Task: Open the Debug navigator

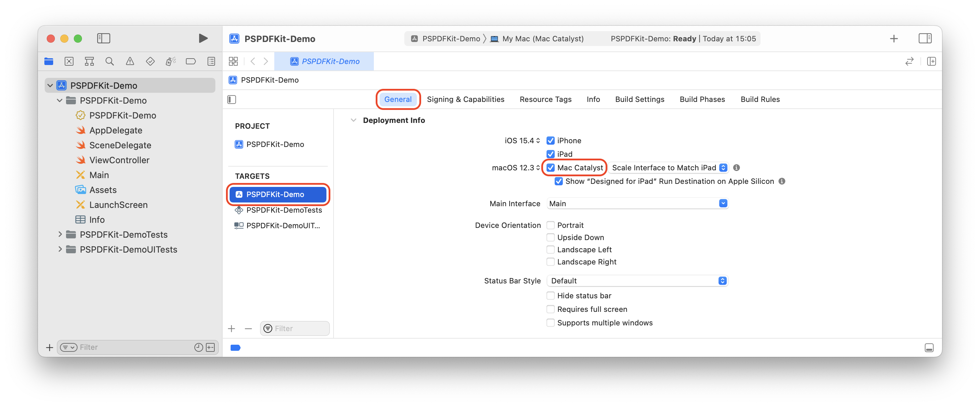Action: tap(170, 61)
